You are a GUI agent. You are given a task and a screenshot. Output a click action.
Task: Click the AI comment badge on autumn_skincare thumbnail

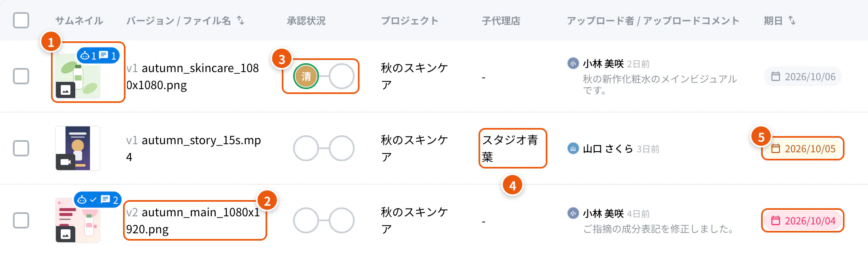pos(98,55)
